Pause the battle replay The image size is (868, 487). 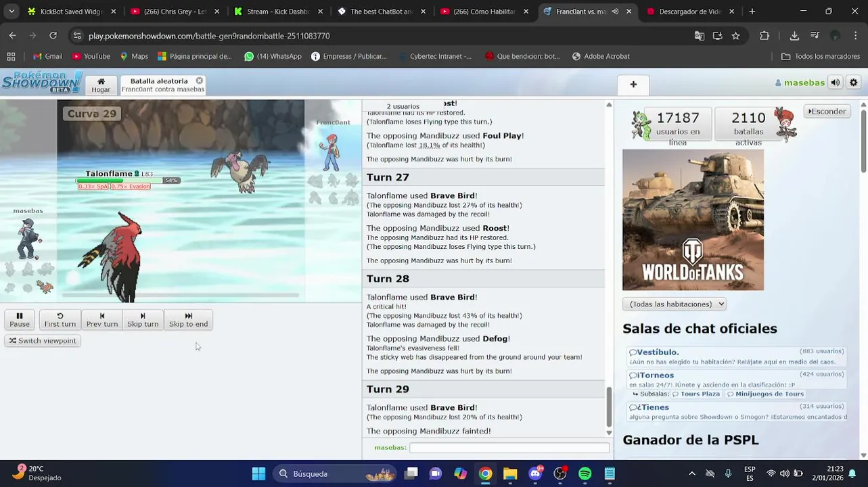(20, 320)
